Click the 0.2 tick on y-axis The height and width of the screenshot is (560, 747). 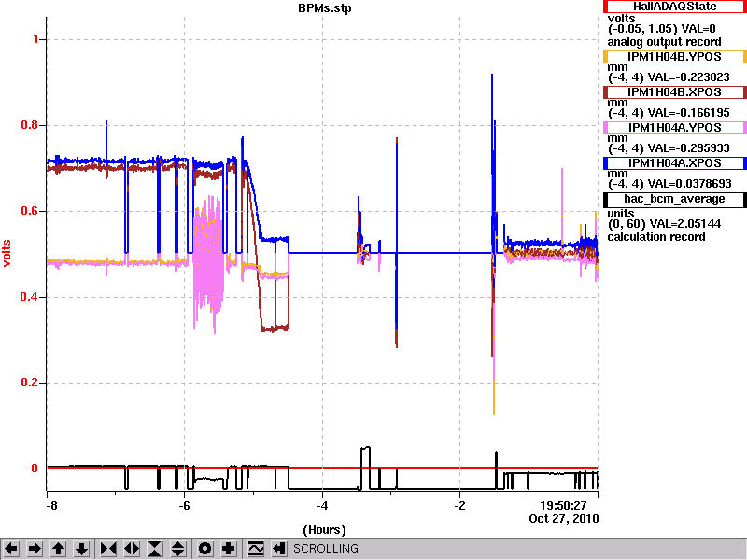[x=30, y=383]
